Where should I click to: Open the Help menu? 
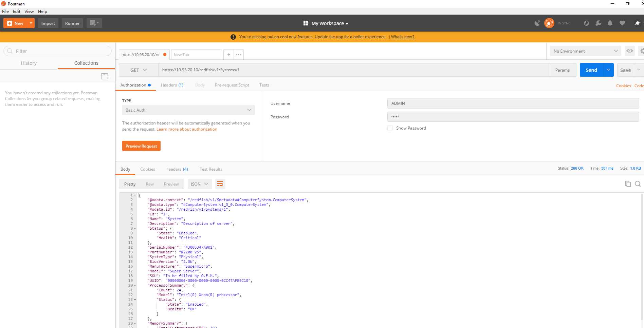42,11
